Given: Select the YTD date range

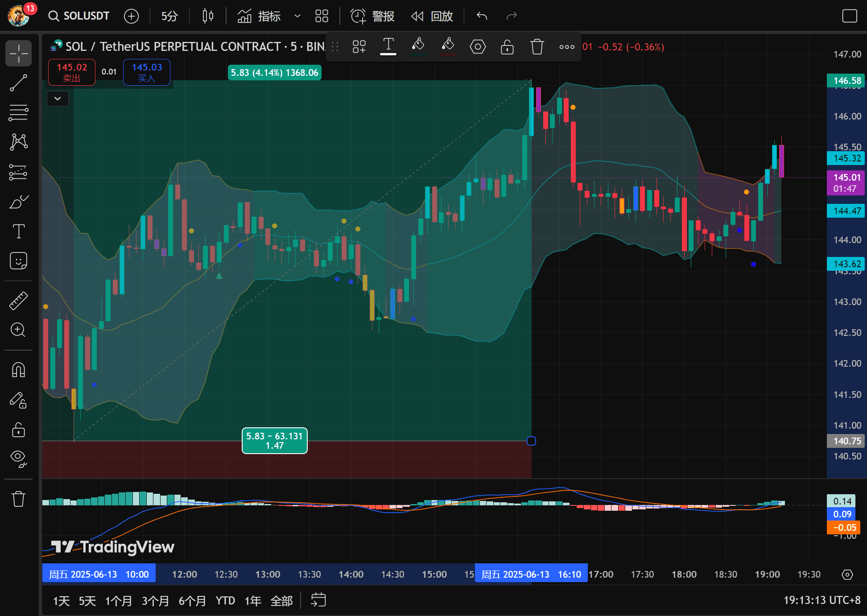Looking at the screenshot, I should (225, 601).
